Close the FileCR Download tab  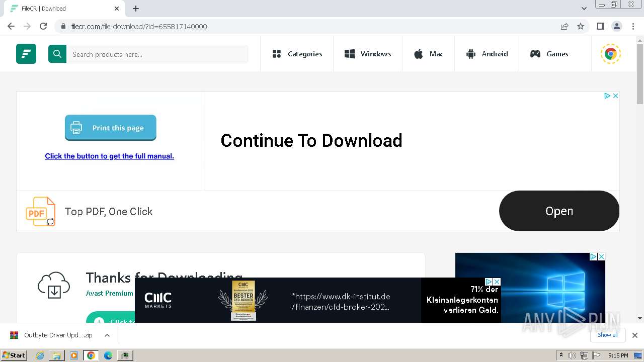click(117, 9)
